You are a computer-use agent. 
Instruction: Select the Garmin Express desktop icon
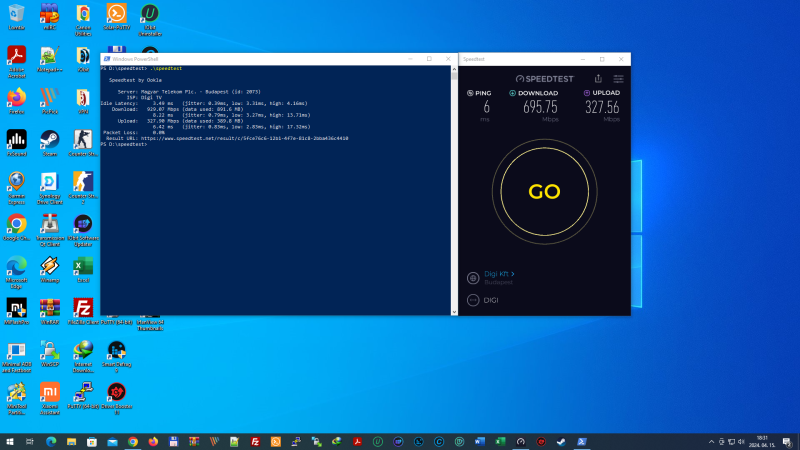click(16, 188)
